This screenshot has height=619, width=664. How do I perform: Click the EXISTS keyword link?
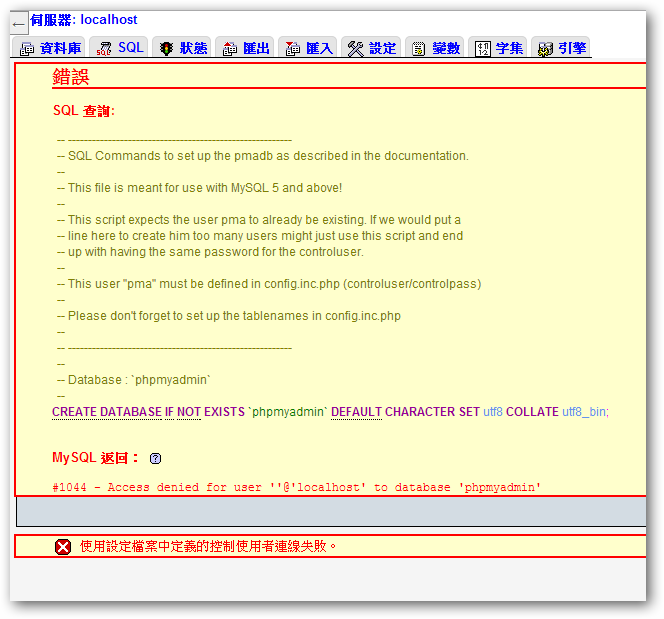click(x=225, y=412)
